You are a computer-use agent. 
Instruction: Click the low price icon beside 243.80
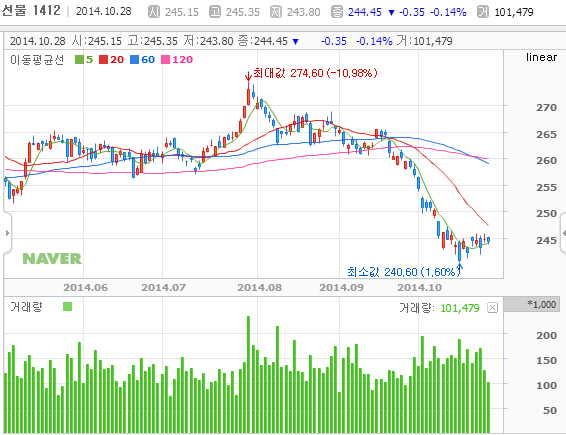276,12
